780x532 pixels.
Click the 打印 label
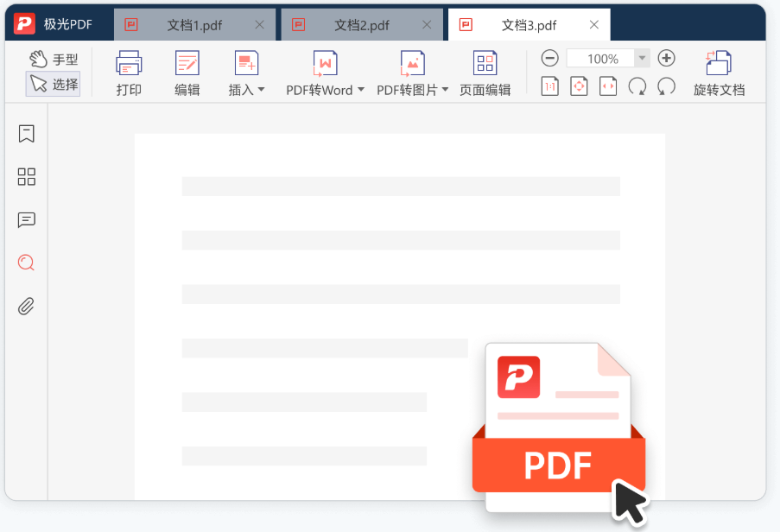click(x=129, y=90)
